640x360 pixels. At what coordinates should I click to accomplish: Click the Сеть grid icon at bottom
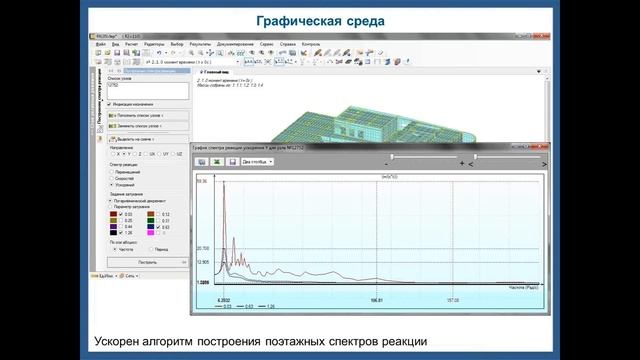pyautogui.click(x=122, y=276)
